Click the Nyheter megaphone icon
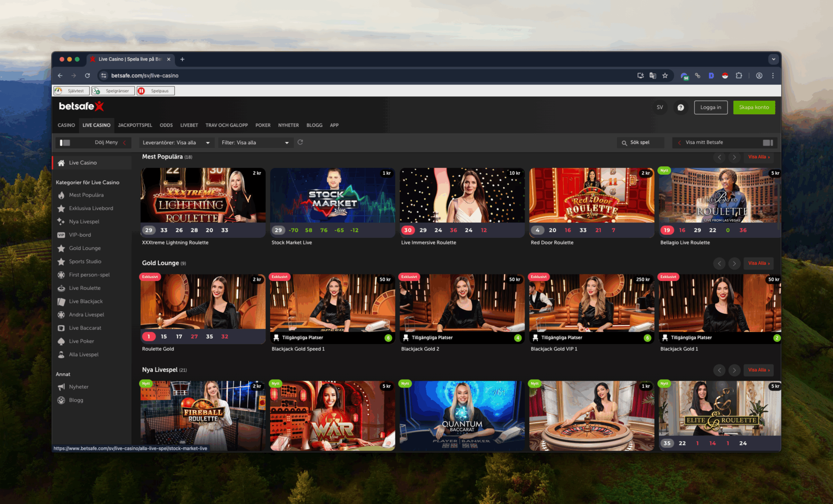The height and width of the screenshot is (504, 833). click(61, 387)
